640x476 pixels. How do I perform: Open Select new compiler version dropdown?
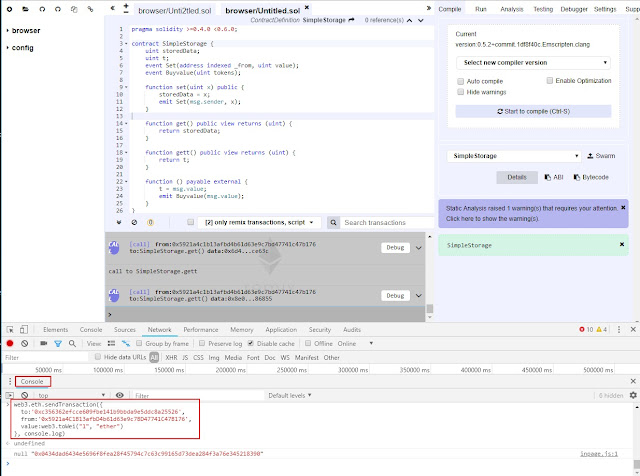tap(533, 63)
